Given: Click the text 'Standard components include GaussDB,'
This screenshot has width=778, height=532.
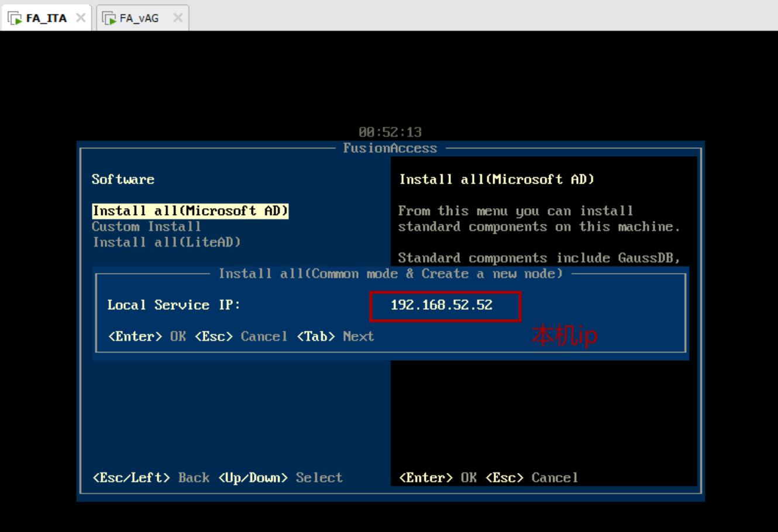Looking at the screenshot, I should pos(539,258).
